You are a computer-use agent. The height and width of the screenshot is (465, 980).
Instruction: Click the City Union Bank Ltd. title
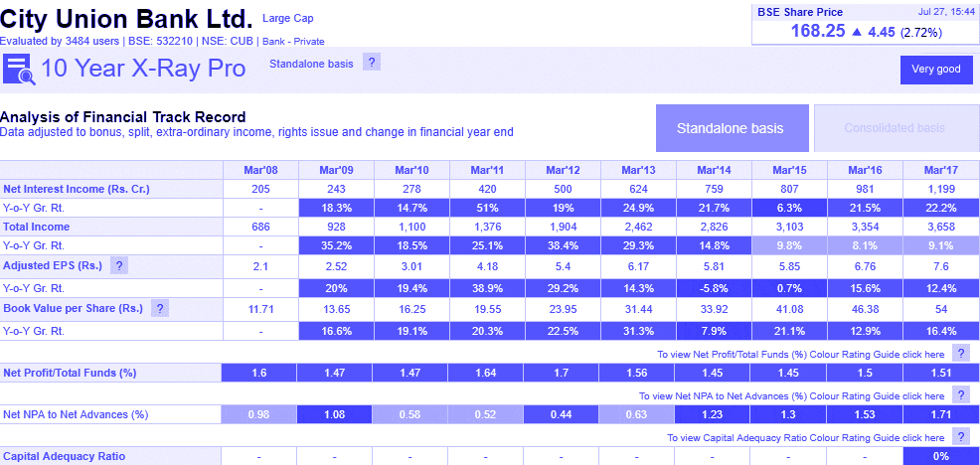coord(126,19)
